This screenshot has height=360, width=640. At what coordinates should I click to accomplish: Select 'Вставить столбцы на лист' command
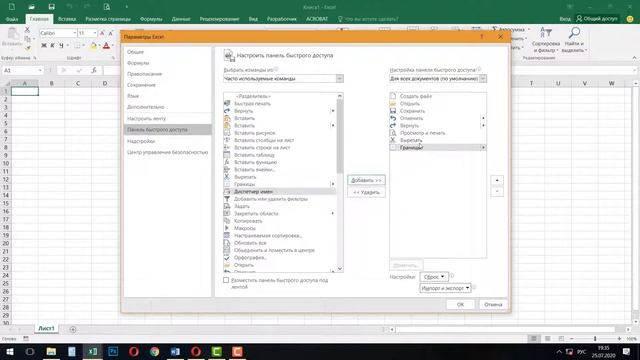[x=280, y=140]
